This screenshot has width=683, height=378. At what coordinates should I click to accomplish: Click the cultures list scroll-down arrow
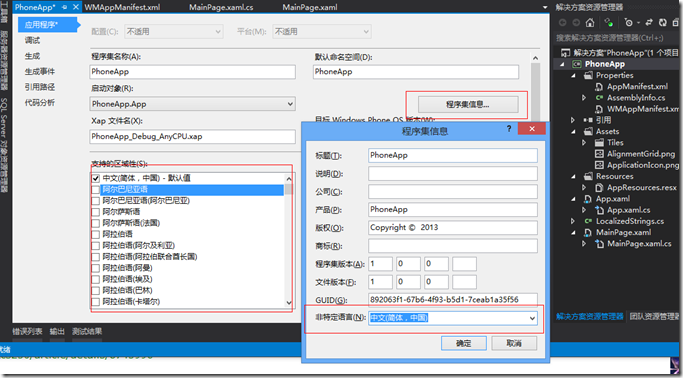(289, 302)
